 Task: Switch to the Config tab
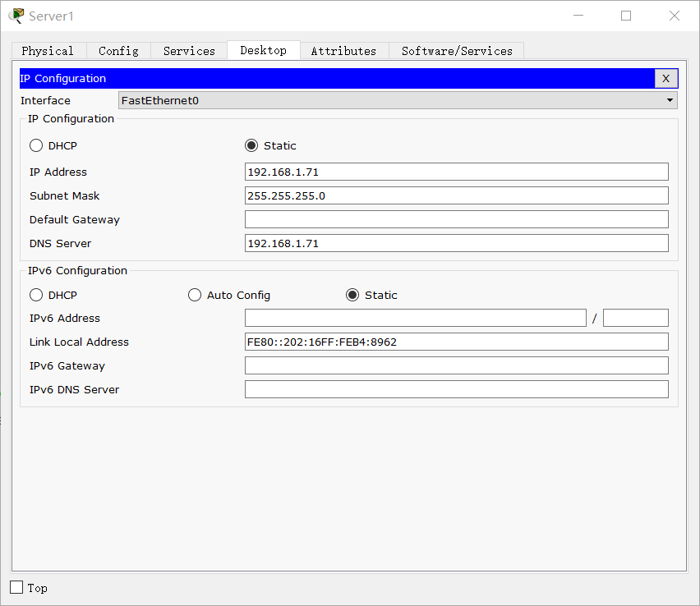[x=119, y=51]
